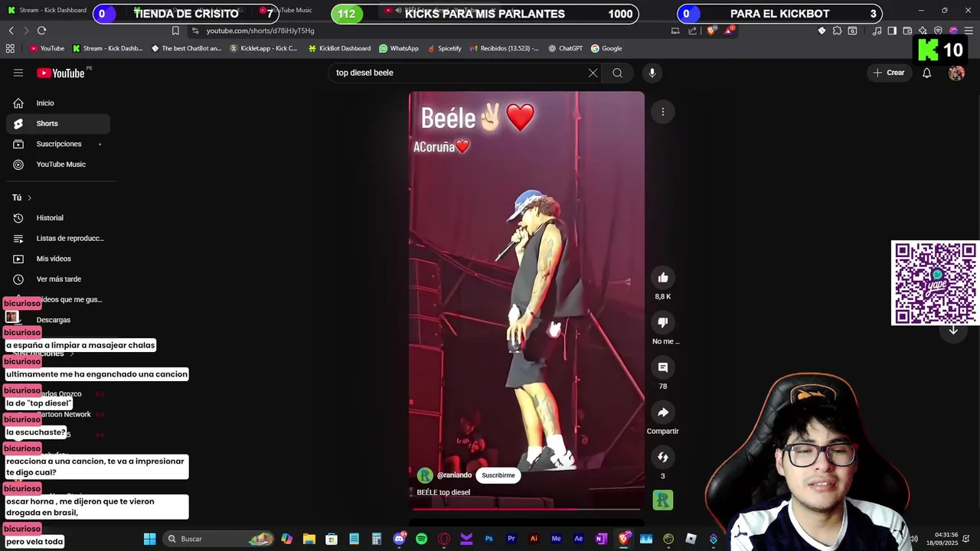Like the short with thumbs up

(x=663, y=278)
